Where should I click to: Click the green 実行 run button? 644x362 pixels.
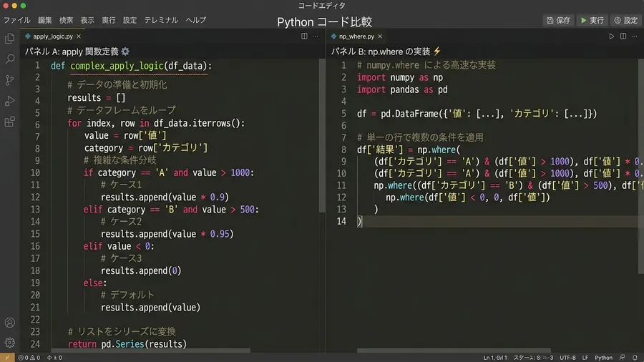tap(592, 20)
